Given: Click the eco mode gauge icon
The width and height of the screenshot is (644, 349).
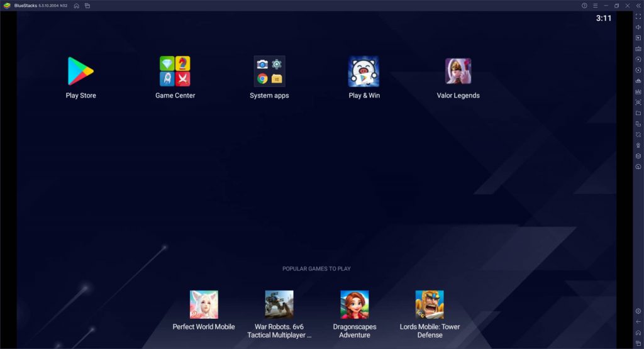Looking at the screenshot, I should pyautogui.click(x=638, y=167).
